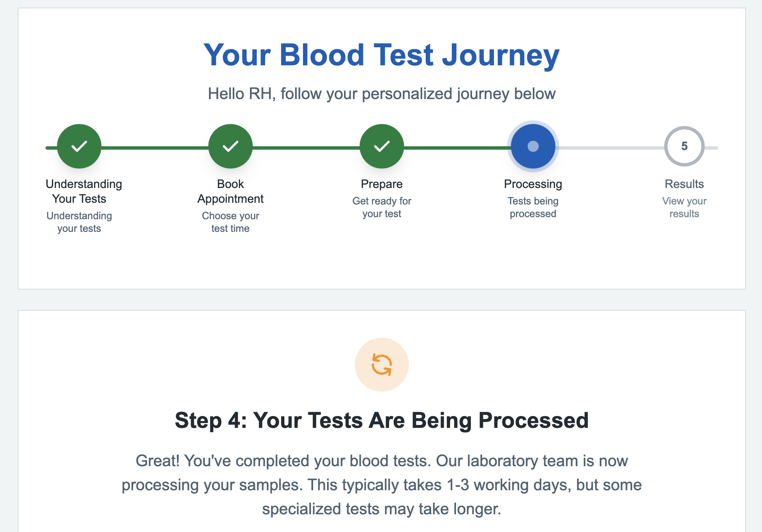This screenshot has width=762, height=532.
Task: Click the orange processing refresh icon
Action: tap(382, 365)
